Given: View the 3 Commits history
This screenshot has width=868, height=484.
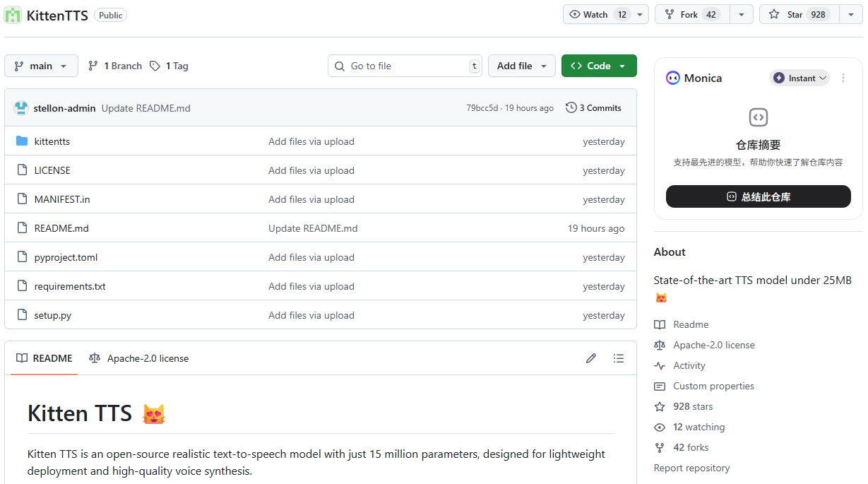Looking at the screenshot, I should point(593,108).
